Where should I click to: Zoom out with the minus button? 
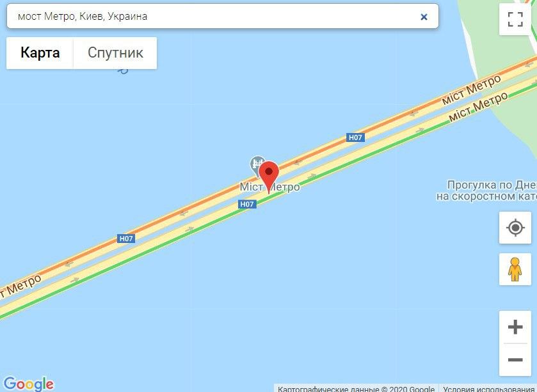point(515,360)
